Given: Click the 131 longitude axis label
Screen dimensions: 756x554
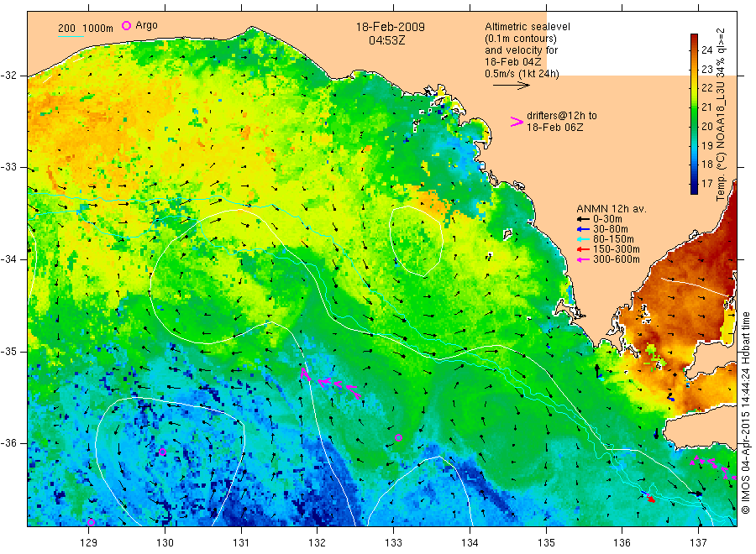Looking at the screenshot, I should pos(241,543).
